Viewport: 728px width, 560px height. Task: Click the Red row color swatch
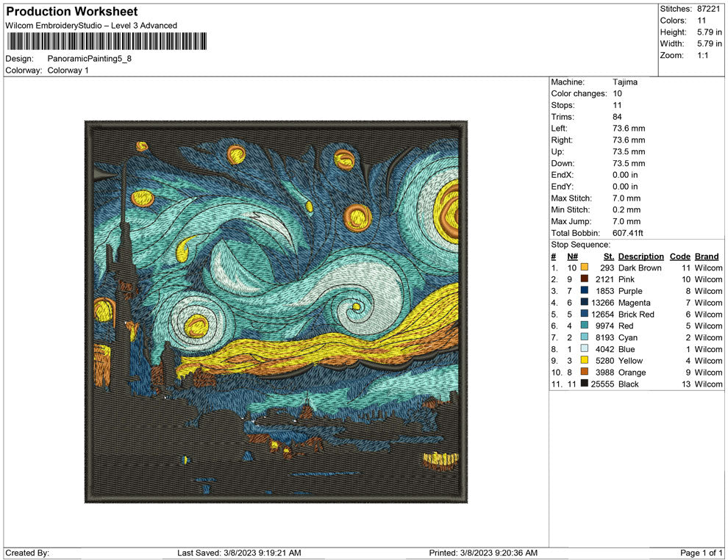tap(585, 326)
